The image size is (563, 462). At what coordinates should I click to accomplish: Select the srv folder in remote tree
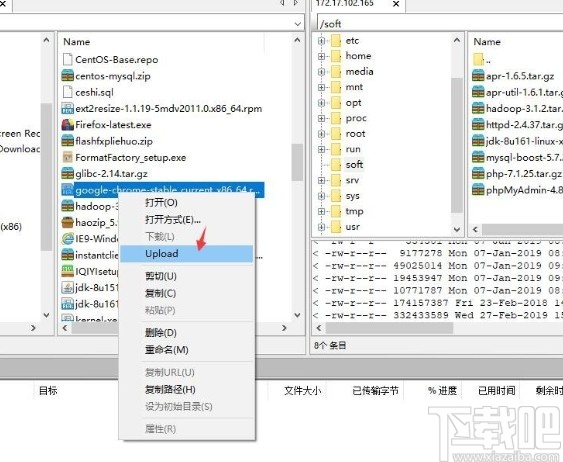[352, 180]
